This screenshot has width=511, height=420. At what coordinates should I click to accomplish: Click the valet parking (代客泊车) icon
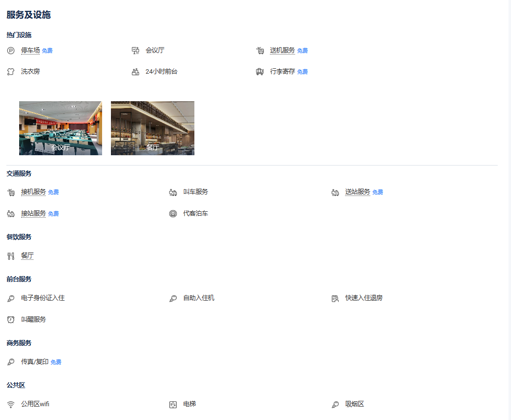point(173,214)
